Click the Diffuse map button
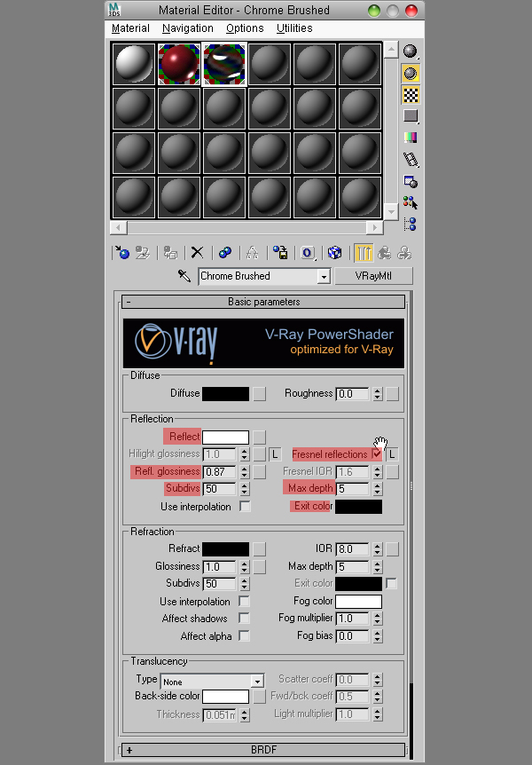Image resolution: width=532 pixels, height=765 pixels. click(260, 394)
